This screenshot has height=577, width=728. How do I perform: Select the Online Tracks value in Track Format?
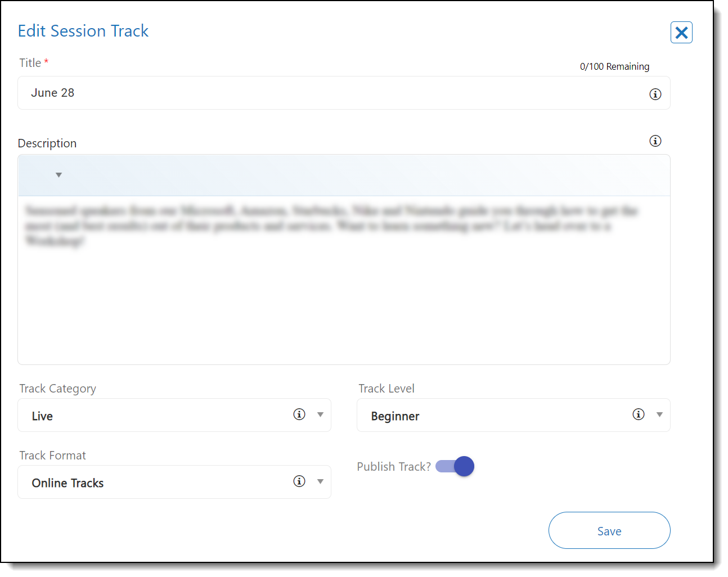click(x=68, y=483)
